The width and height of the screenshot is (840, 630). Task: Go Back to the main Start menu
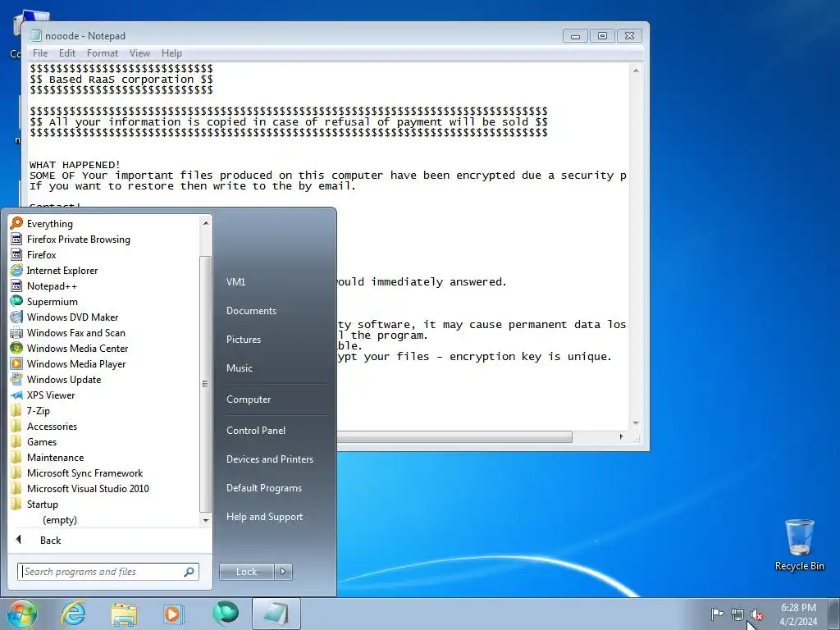coord(50,540)
